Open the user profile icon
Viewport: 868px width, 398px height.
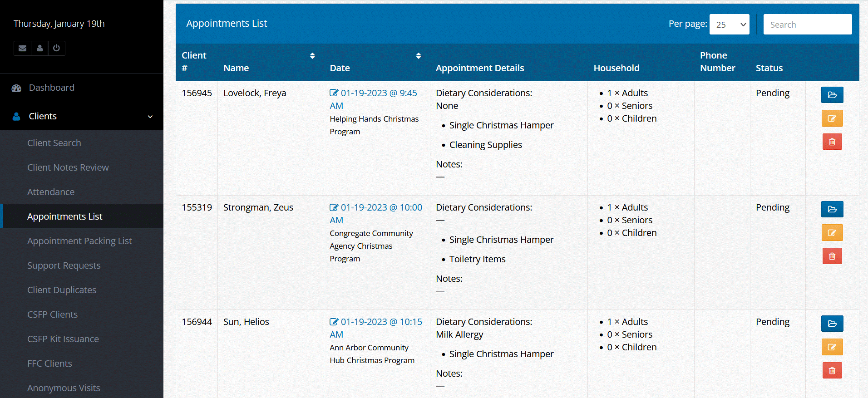click(x=39, y=48)
